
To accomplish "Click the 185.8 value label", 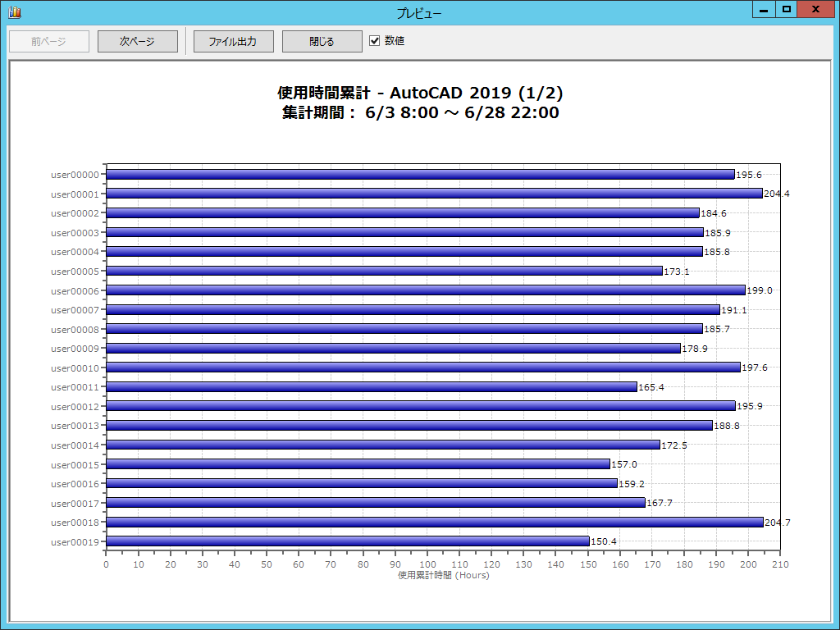I will (x=717, y=252).
